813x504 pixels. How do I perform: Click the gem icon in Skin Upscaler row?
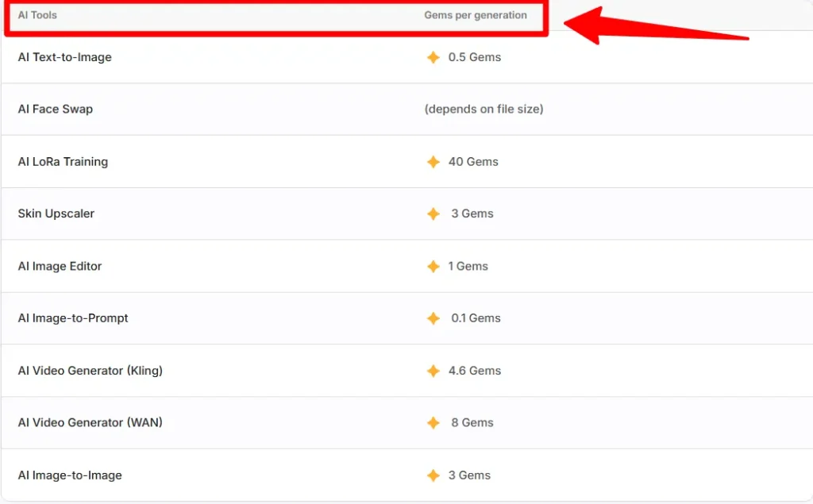433,214
